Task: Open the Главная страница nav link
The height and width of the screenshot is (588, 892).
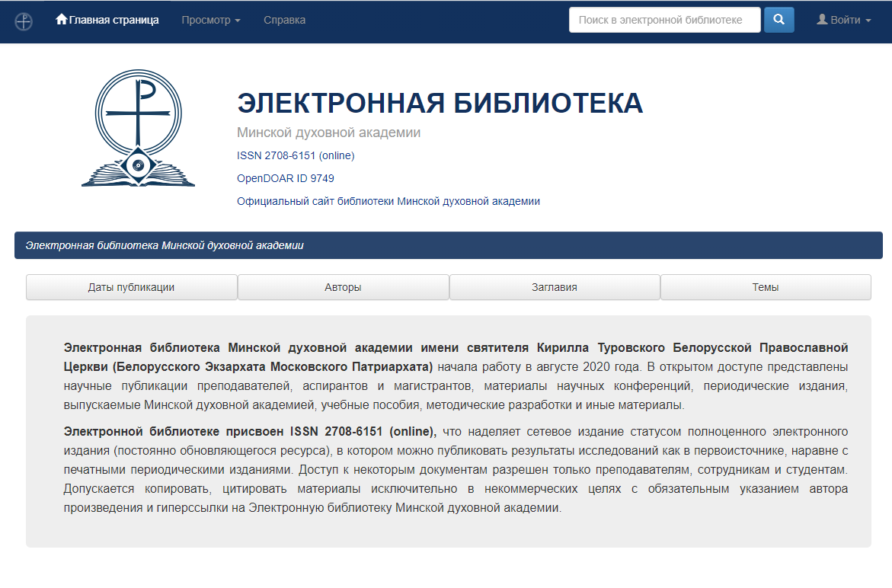Action: 107,20
